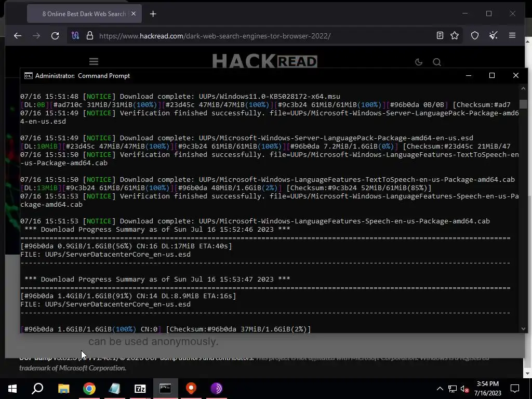Open the Hackread site hamburger menu
This screenshot has width=532, height=399.
(x=94, y=61)
